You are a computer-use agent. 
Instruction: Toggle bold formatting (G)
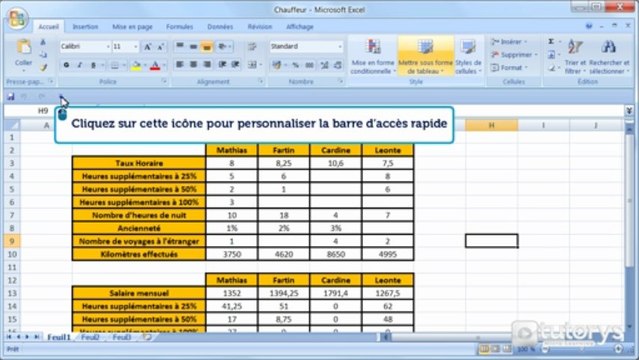pos(66,65)
